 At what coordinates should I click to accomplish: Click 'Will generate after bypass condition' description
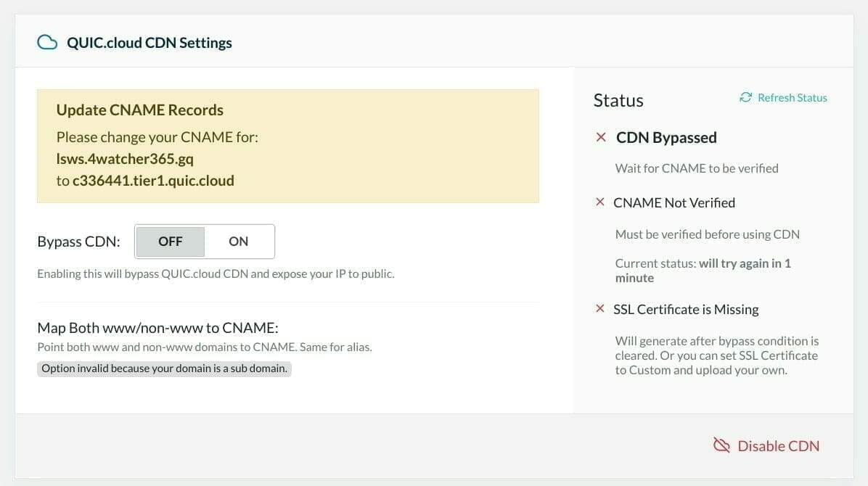pos(717,355)
